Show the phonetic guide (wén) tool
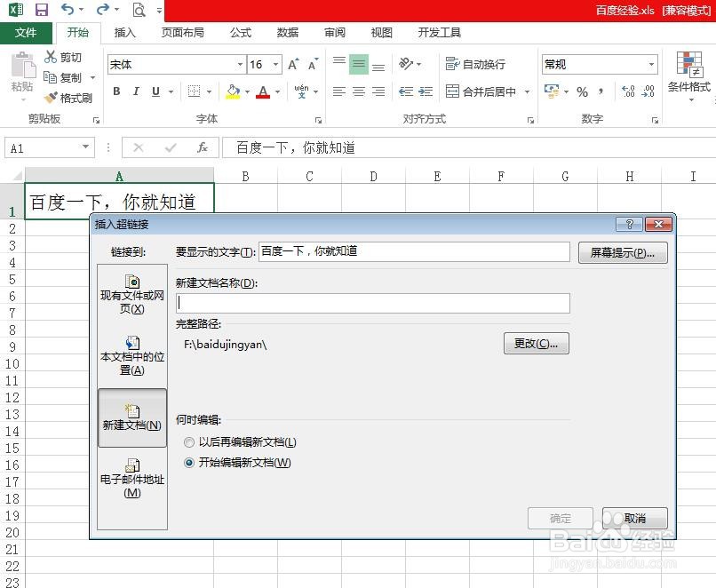716x588 pixels. coord(301,91)
